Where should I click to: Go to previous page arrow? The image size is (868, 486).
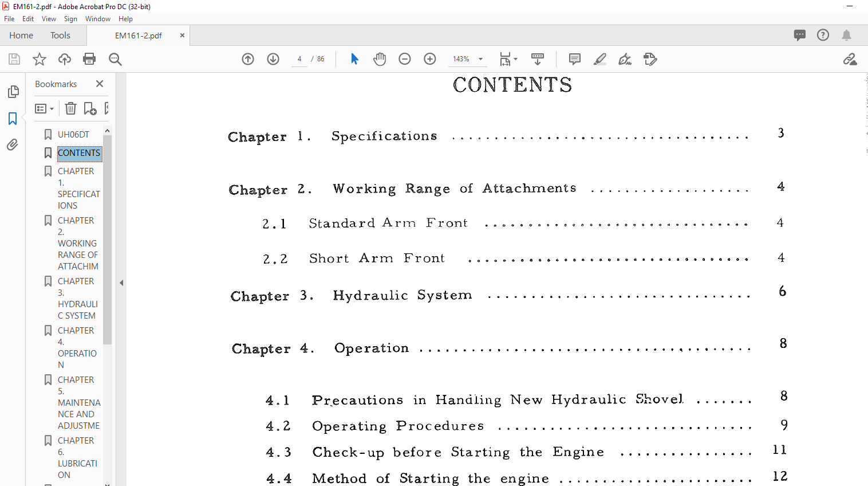[248, 59]
